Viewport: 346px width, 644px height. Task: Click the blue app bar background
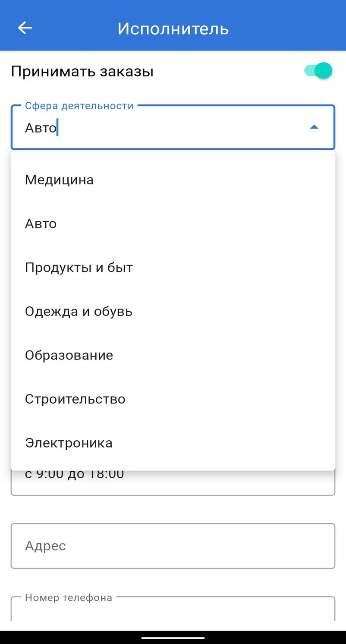point(280,26)
